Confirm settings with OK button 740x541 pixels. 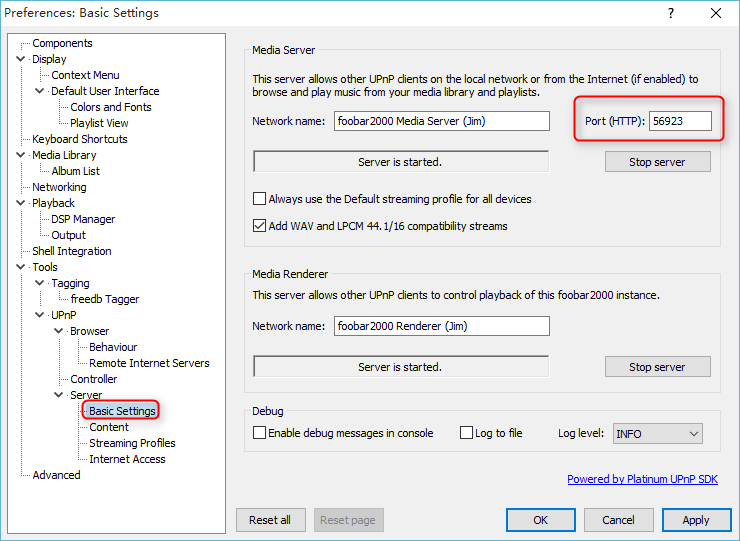pos(541,520)
